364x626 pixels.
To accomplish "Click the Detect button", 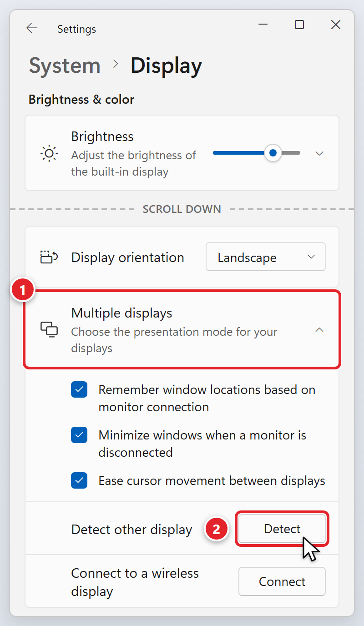I will 282,529.
